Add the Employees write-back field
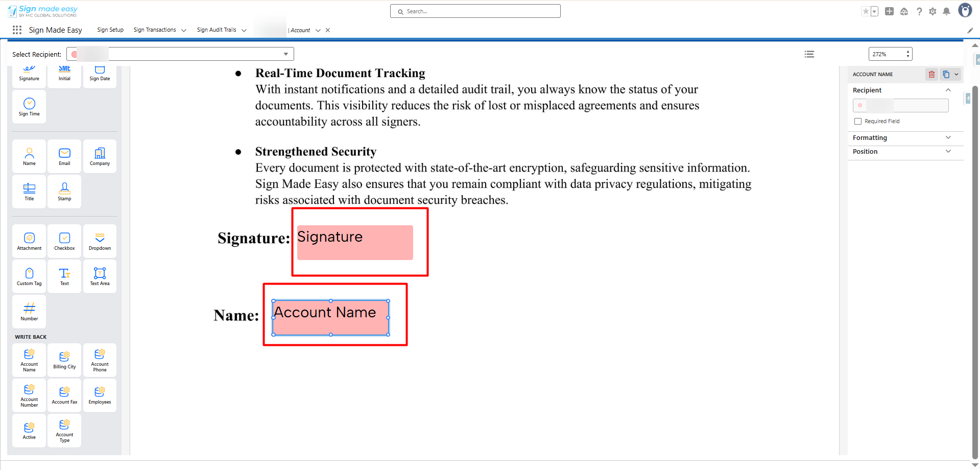This screenshot has width=980, height=470. (100, 395)
